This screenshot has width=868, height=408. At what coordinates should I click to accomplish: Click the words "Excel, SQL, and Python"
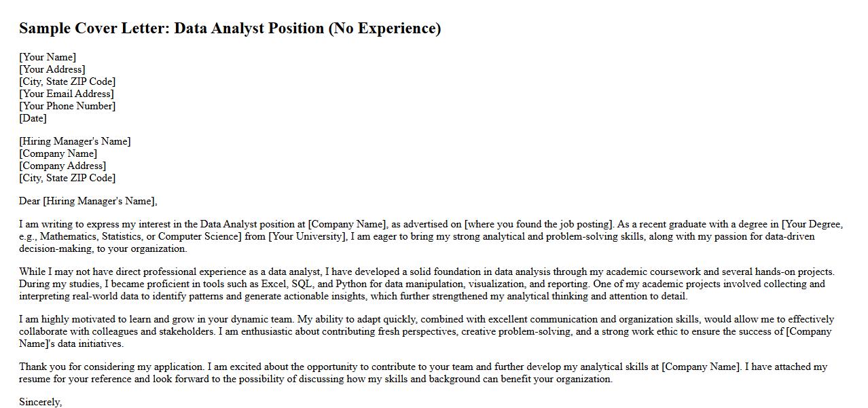[349, 284]
